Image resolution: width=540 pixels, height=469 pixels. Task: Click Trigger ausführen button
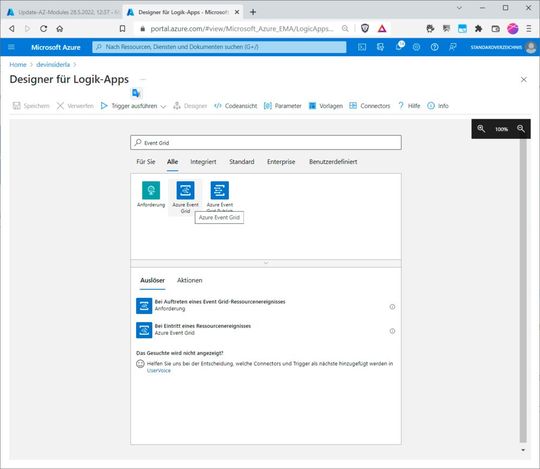(129, 106)
